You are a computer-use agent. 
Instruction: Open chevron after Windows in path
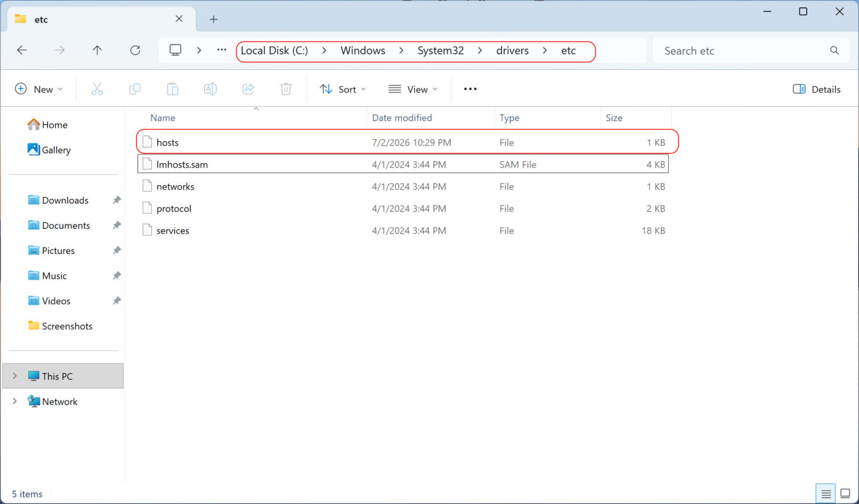point(401,50)
